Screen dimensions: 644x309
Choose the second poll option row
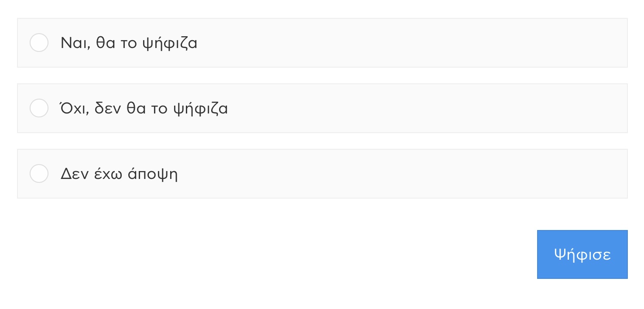coord(322,108)
